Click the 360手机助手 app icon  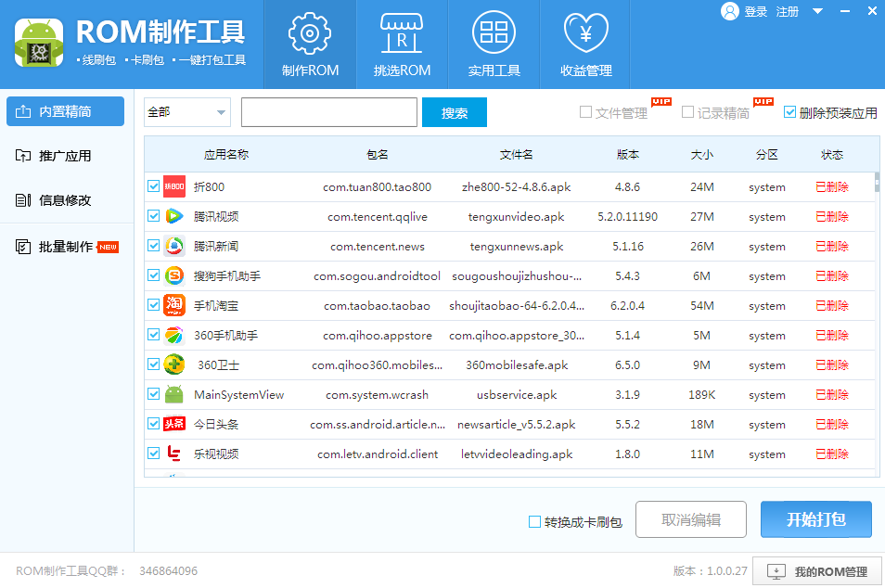(174, 335)
